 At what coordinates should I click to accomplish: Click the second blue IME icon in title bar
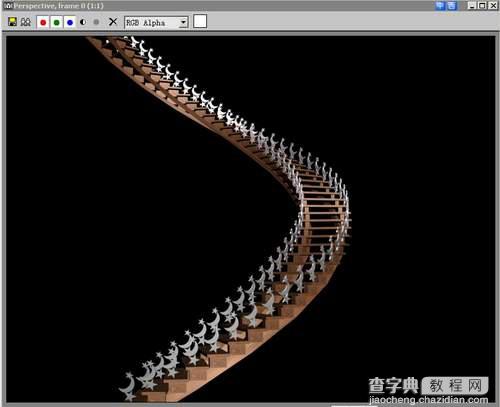tap(451, 6)
